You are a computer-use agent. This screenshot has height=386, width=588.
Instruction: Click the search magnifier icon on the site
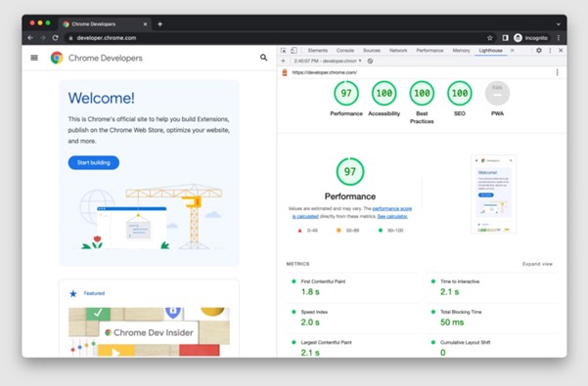click(263, 58)
